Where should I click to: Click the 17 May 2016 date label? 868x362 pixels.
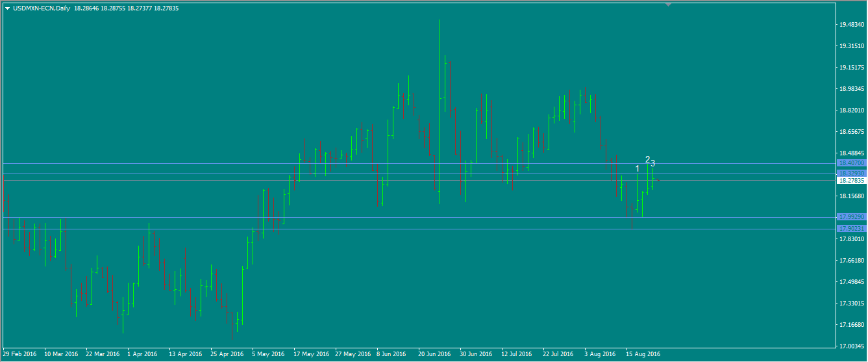(310, 355)
